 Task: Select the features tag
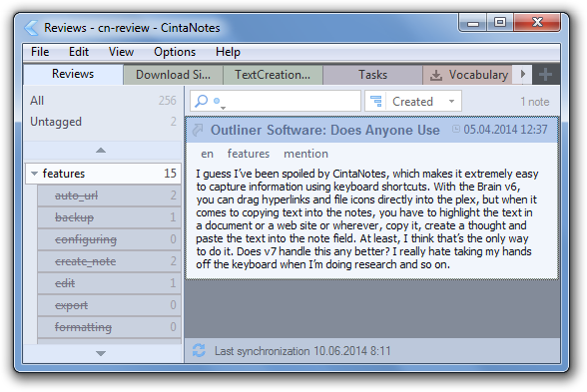point(103,174)
